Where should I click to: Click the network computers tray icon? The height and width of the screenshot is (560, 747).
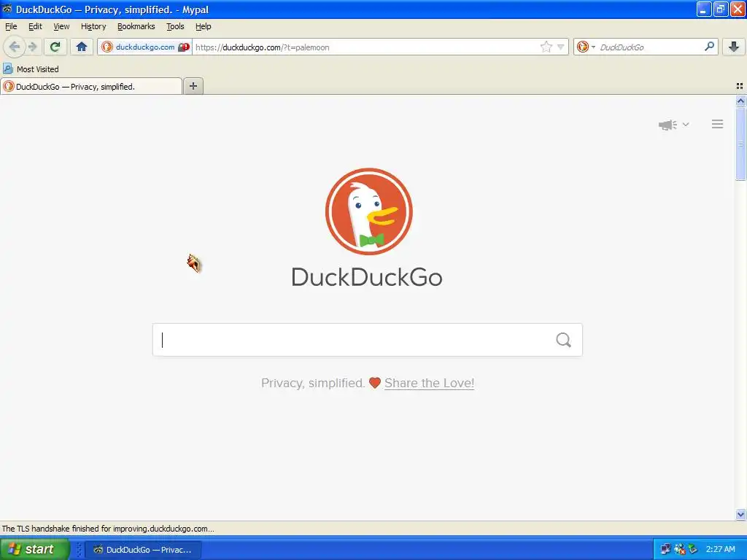(x=665, y=550)
